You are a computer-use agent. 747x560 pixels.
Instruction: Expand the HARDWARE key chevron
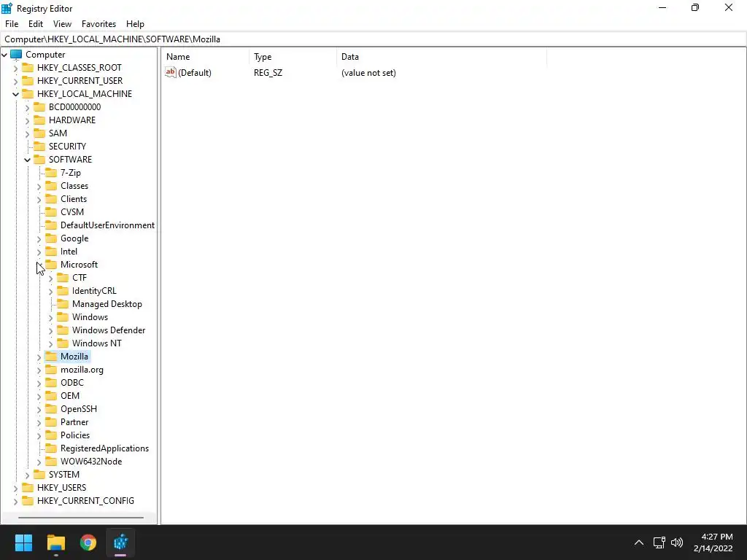pos(27,120)
